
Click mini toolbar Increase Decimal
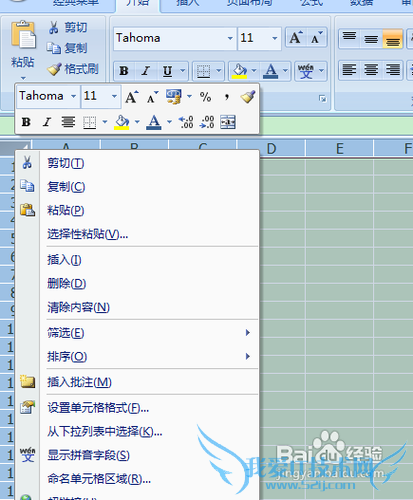[x=186, y=122]
